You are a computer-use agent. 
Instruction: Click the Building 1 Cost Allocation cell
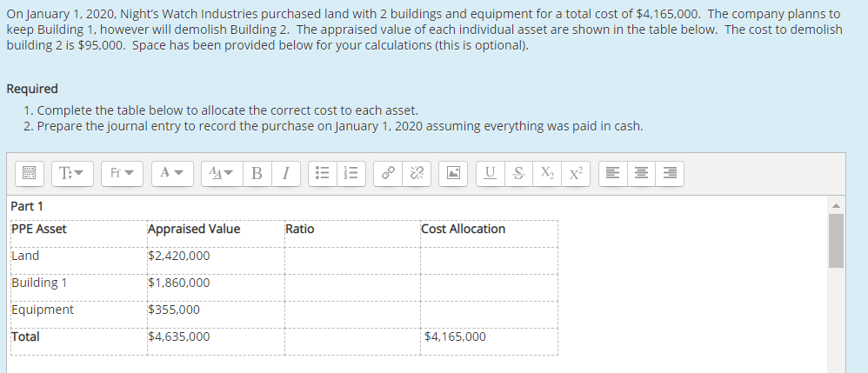[489, 288]
